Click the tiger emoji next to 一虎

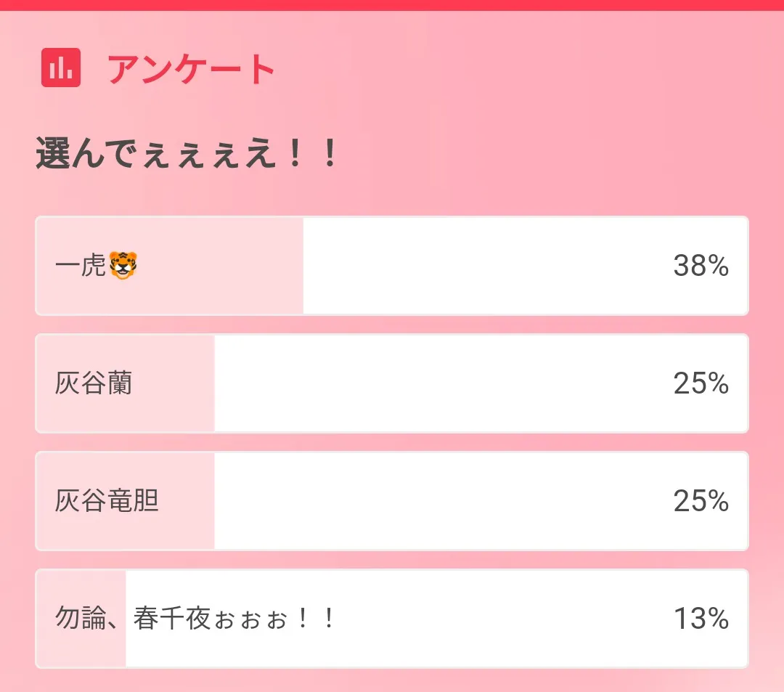tap(123, 266)
